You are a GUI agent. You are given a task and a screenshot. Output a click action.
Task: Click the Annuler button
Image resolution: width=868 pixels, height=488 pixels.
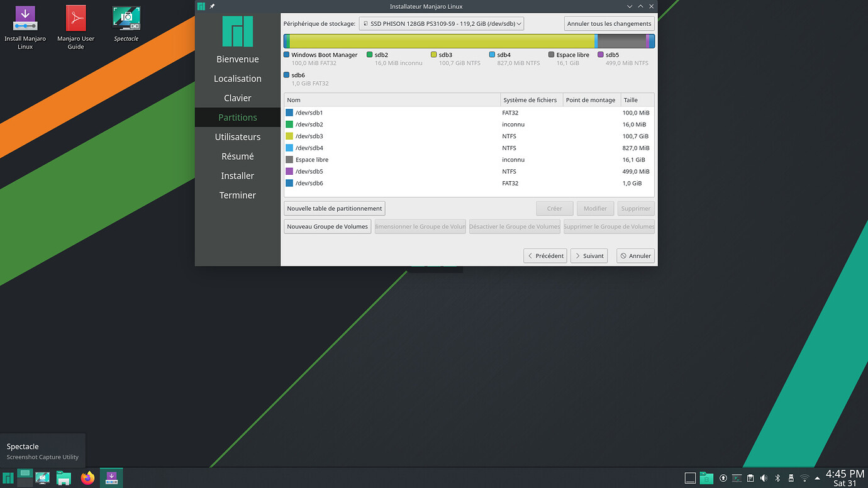tap(635, 256)
